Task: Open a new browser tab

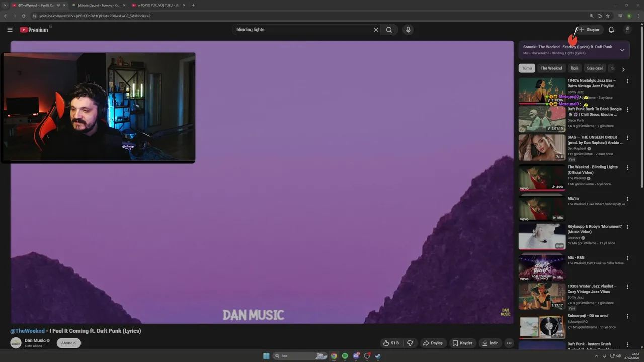Action: click(193, 5)
